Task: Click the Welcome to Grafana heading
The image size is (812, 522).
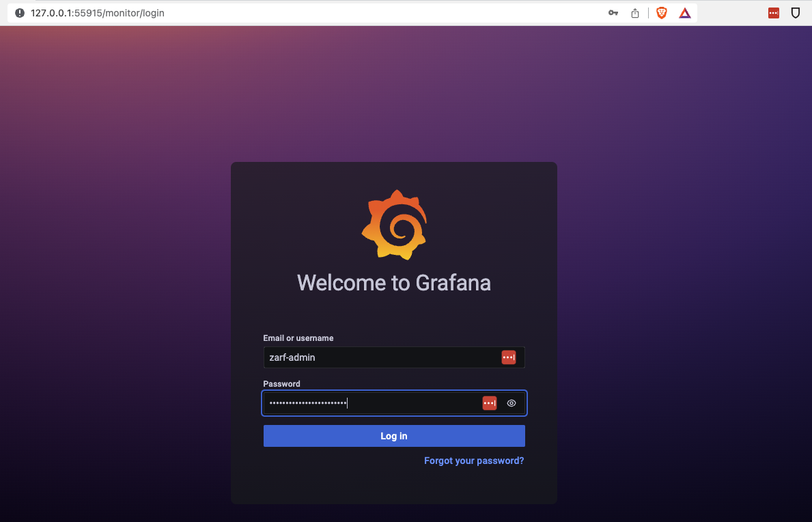Action: point(394,283)
